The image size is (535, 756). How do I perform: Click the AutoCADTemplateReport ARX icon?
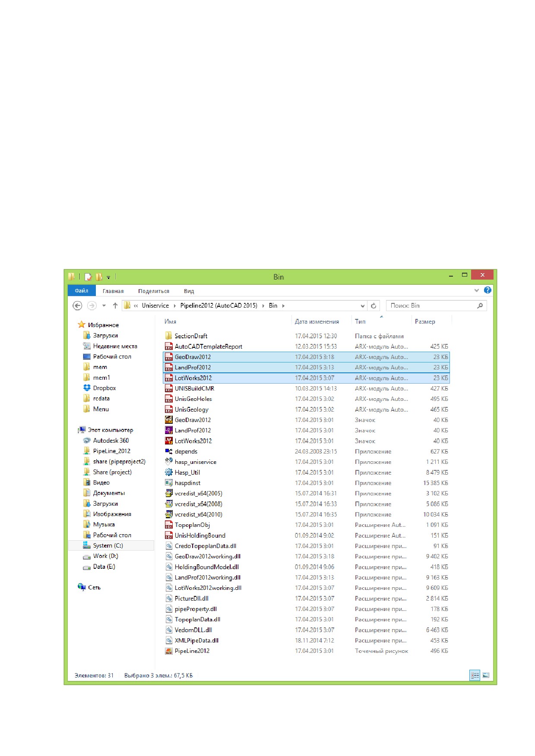click(x=169, y=346)
